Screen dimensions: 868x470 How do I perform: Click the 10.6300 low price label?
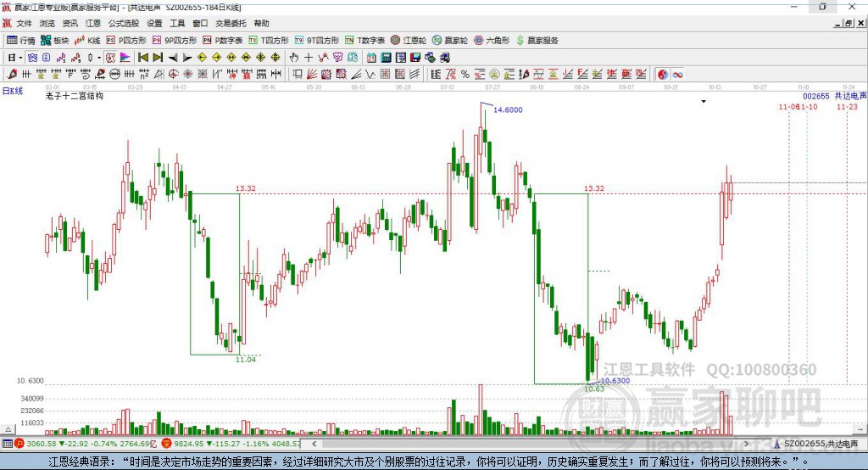[615, 381]
